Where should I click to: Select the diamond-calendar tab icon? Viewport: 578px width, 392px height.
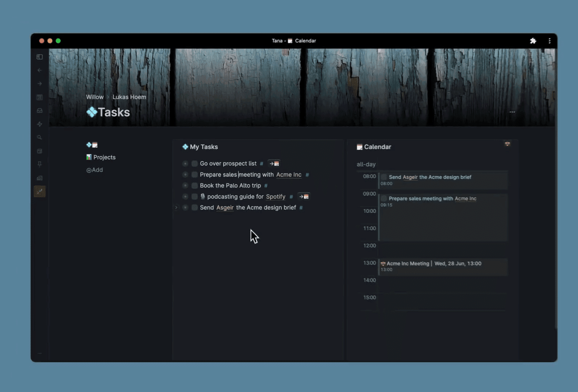(x=92, y=145)
